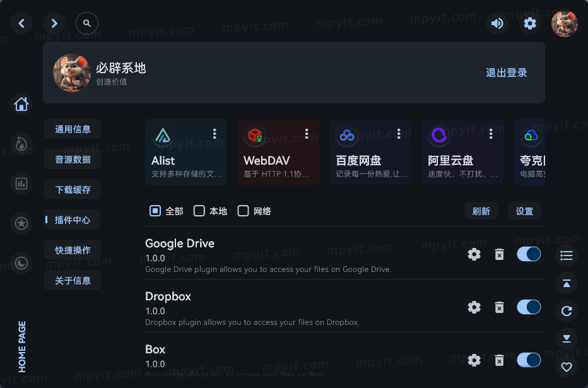Go back with the left arrow
This screenshot has height=388, width=588.
[x=21, y=23]
